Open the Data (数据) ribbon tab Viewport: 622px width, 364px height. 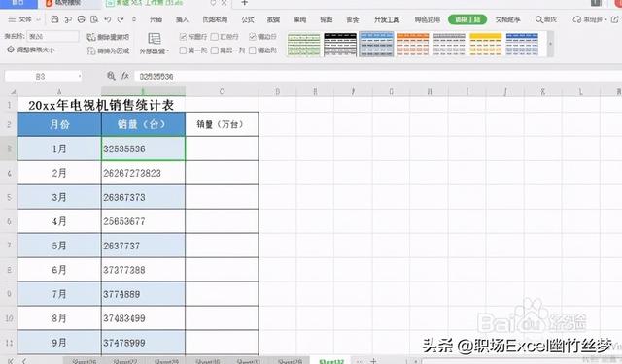[273, 19]
